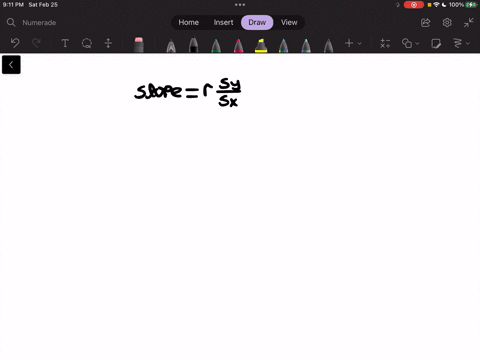Open the Insert tab

pyautogui.click(x=223, y=22)
